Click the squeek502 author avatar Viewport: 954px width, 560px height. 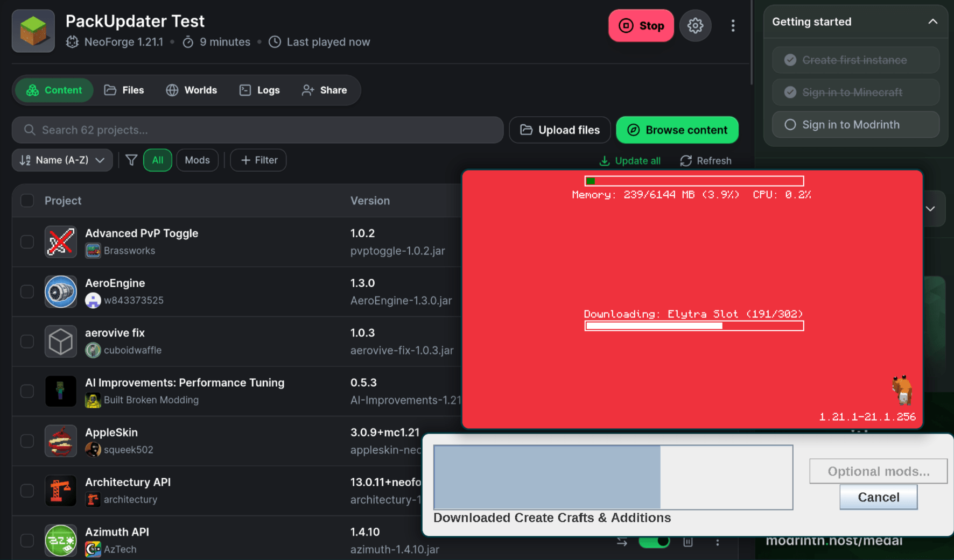click(93, 450)
